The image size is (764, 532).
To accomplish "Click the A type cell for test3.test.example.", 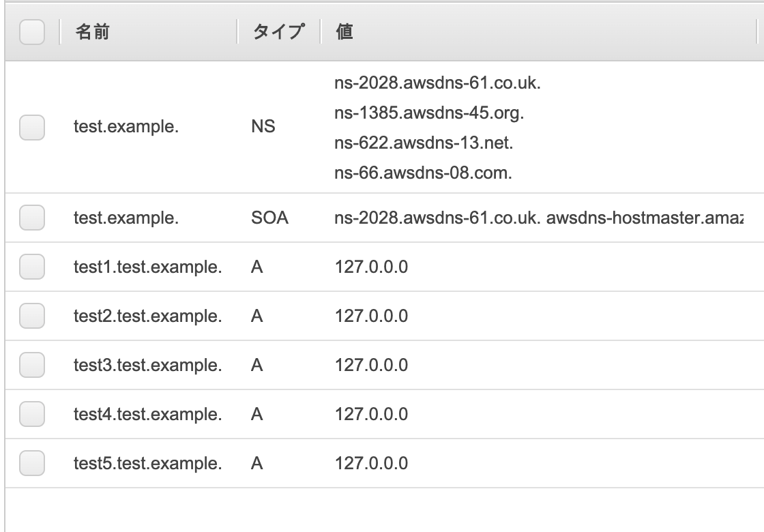I will tap(256, 366).
